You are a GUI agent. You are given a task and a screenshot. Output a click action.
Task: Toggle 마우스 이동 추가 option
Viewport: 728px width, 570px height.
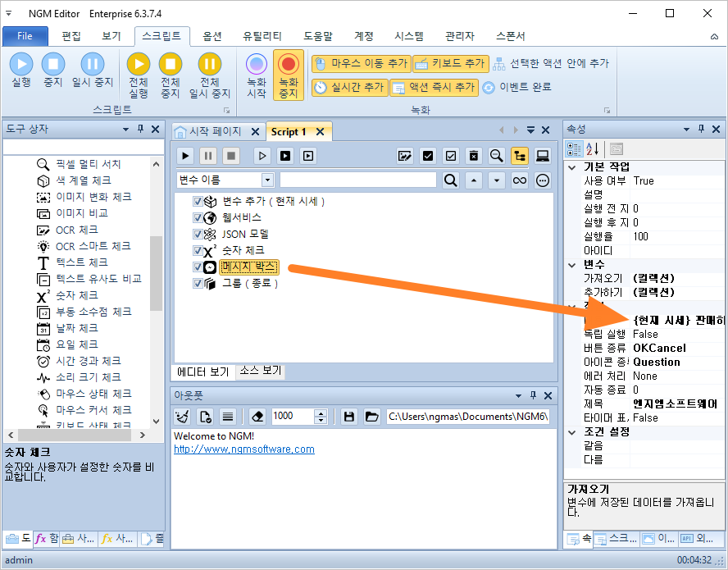coord(362,63)
